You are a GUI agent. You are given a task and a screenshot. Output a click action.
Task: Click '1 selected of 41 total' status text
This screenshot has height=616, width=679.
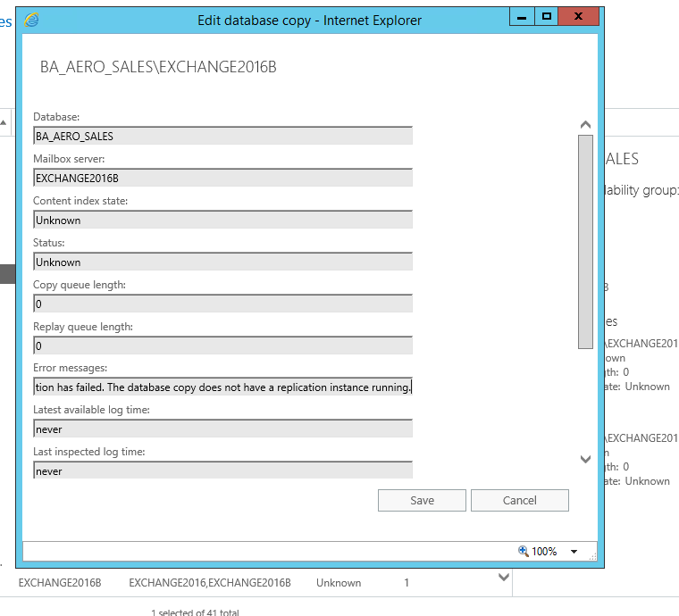coord(195,612)
